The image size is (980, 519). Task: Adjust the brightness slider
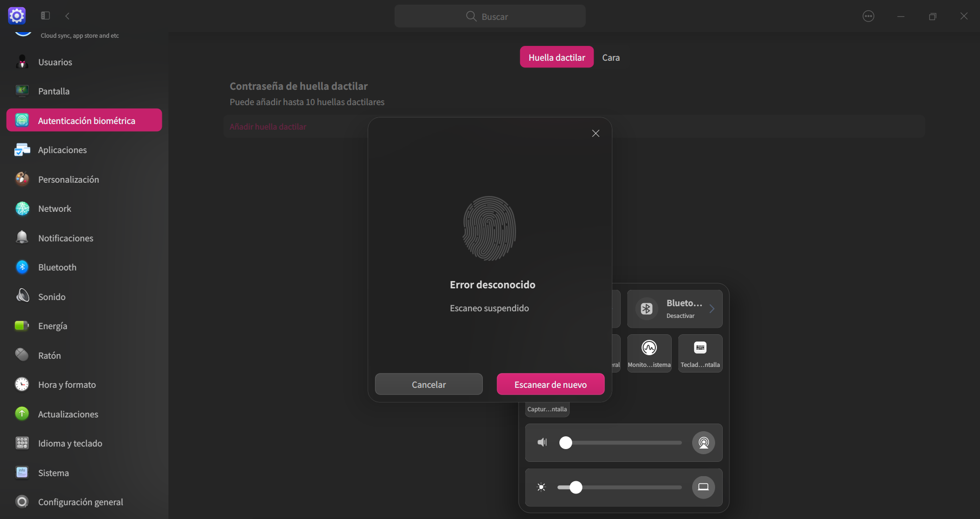click(x=620, y=487)
